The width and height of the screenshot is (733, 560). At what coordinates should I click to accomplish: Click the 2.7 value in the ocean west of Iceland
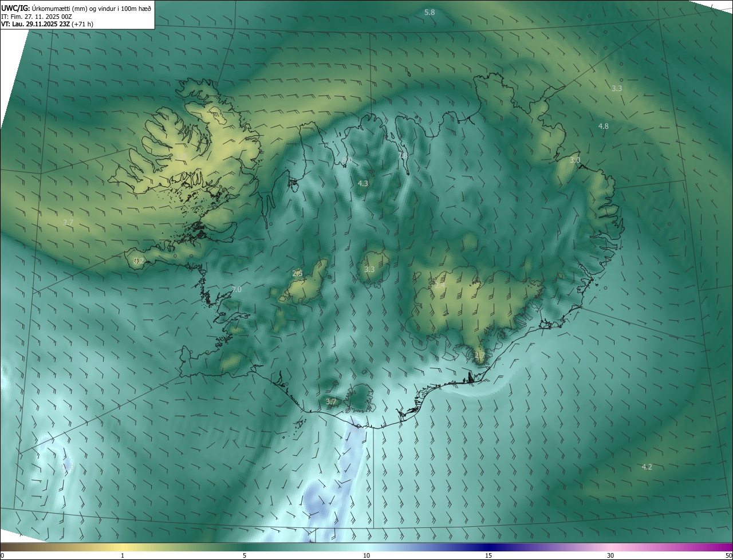pos(68,222)
